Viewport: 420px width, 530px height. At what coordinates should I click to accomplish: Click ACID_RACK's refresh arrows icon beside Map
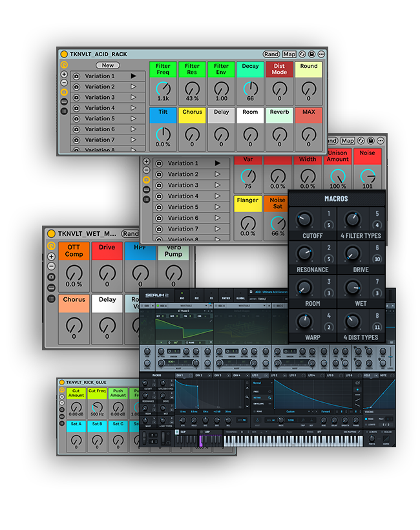coord(302,54)
